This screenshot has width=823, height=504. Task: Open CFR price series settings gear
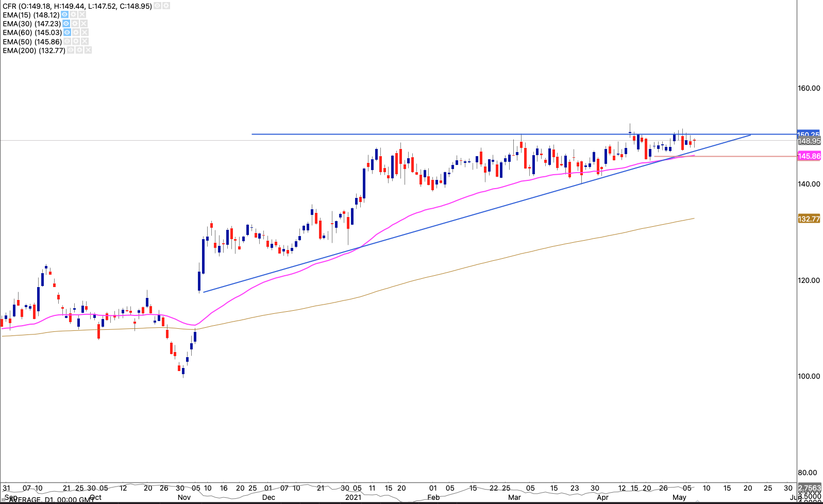166,6
